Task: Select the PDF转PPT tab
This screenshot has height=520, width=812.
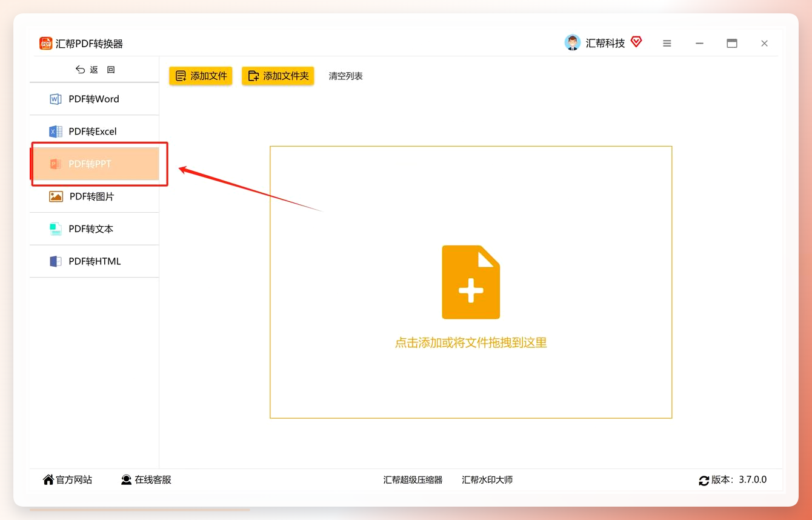Action: [x=95, y=164]
